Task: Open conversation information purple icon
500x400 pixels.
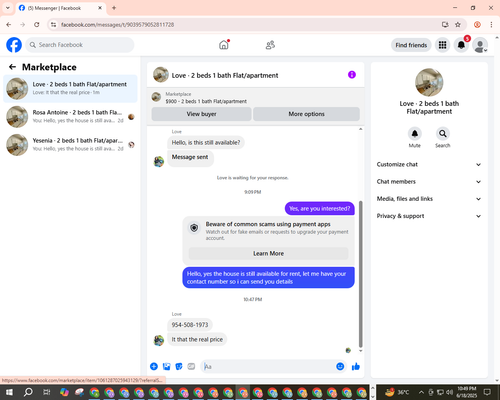Action: pos(352,75)
